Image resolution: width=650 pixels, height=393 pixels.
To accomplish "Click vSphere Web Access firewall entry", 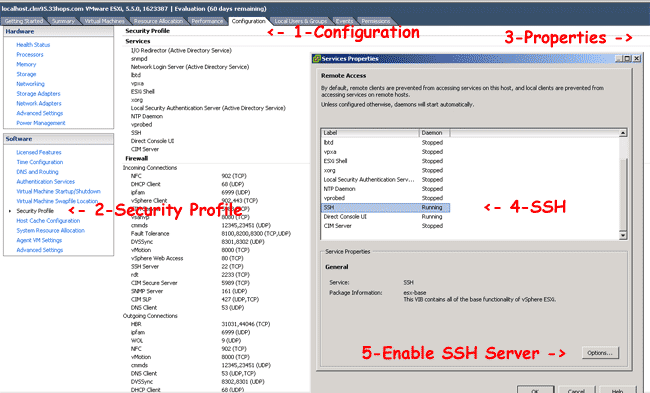I will (x=157, y=258).
